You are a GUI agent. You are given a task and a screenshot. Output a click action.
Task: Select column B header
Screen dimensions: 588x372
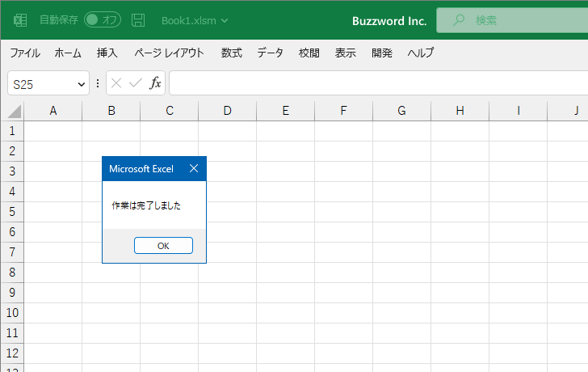111,111
